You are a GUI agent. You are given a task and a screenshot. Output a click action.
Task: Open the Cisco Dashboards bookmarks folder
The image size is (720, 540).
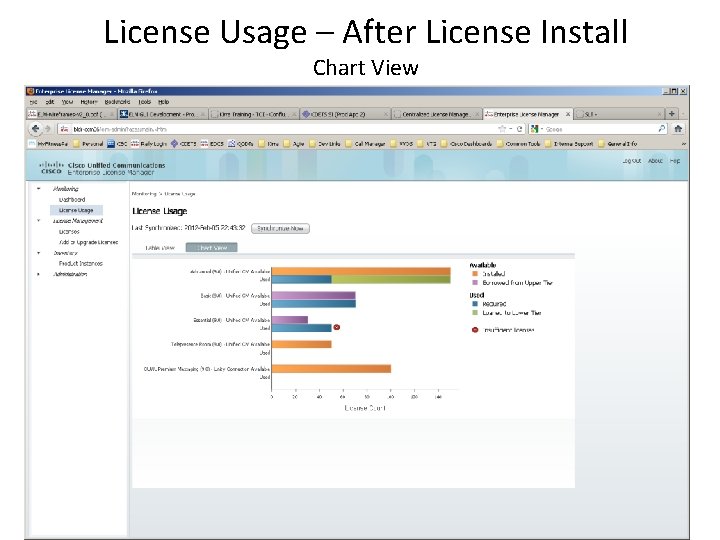(467, 144)
